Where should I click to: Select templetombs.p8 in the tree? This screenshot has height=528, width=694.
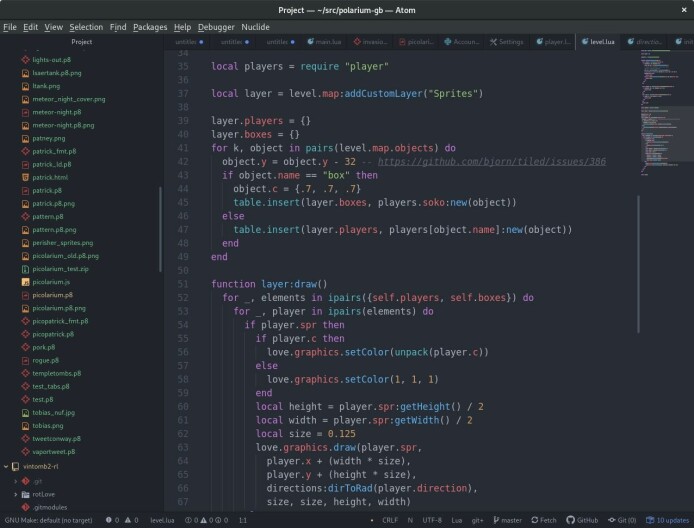[x=57, y=374]
